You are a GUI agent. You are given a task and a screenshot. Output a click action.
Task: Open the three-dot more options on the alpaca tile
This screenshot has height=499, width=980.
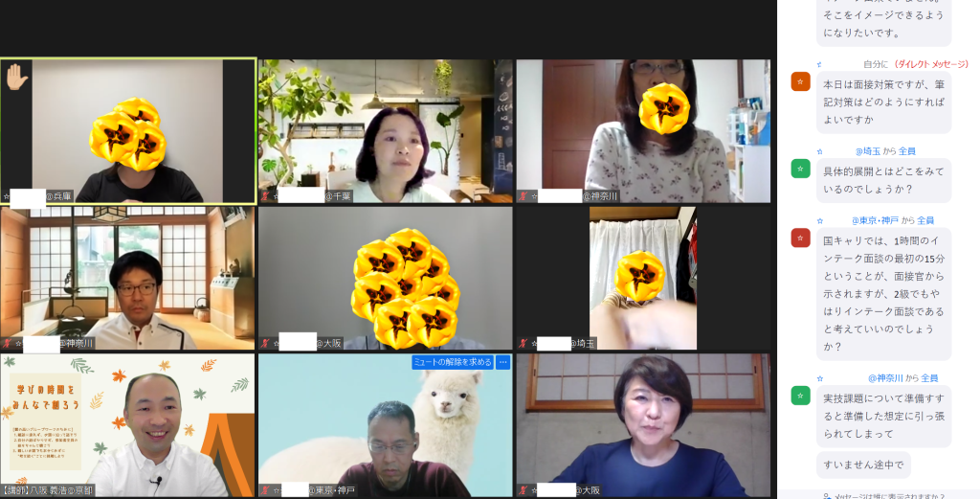click(503, 362)
